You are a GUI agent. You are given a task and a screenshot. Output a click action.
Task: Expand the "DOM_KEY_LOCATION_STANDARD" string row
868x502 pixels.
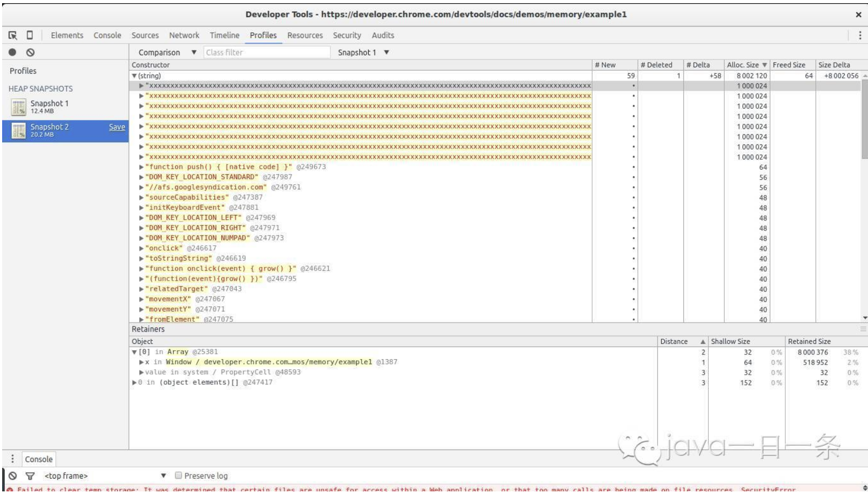141,177
